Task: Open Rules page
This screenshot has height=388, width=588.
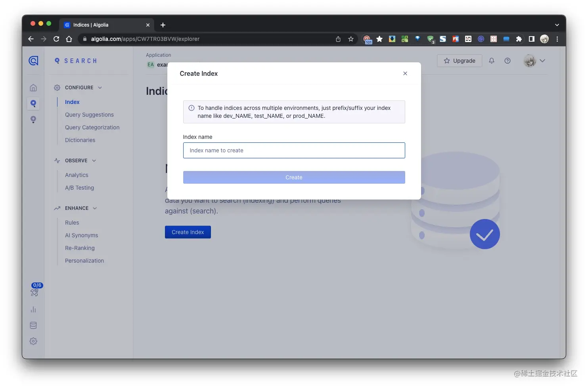Action: tap(72, 223)
